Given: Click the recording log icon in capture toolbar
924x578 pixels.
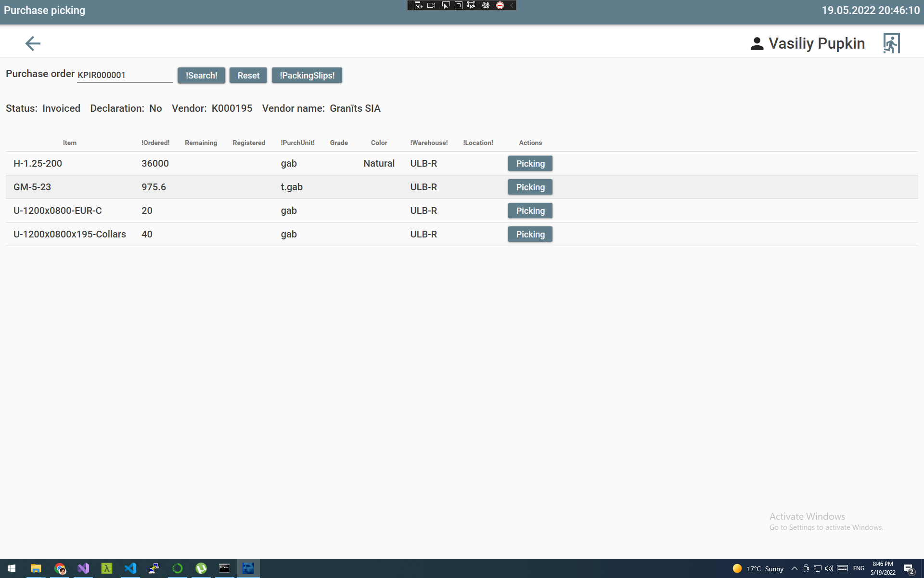Looking at the screenshot, I should [x=418, y=5].
